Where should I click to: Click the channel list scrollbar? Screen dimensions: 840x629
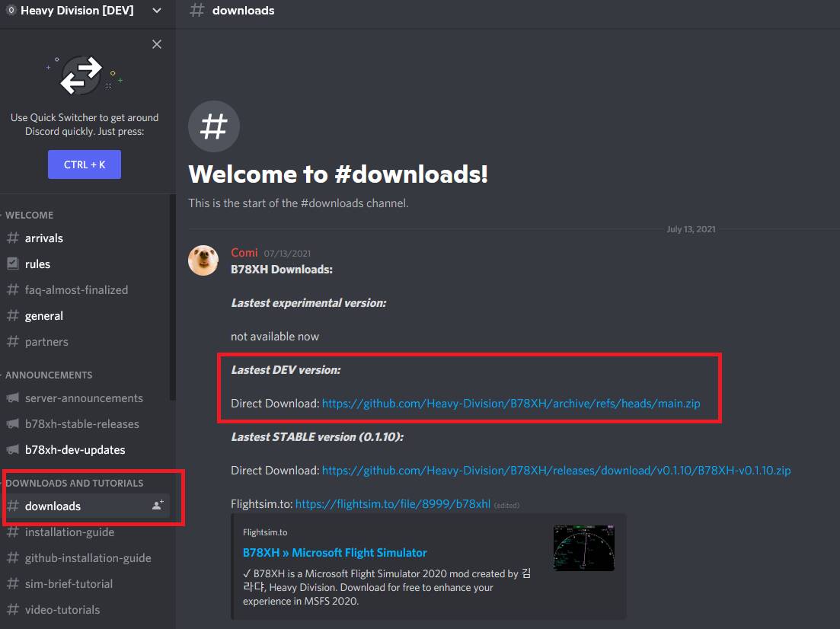click(172, 305)
